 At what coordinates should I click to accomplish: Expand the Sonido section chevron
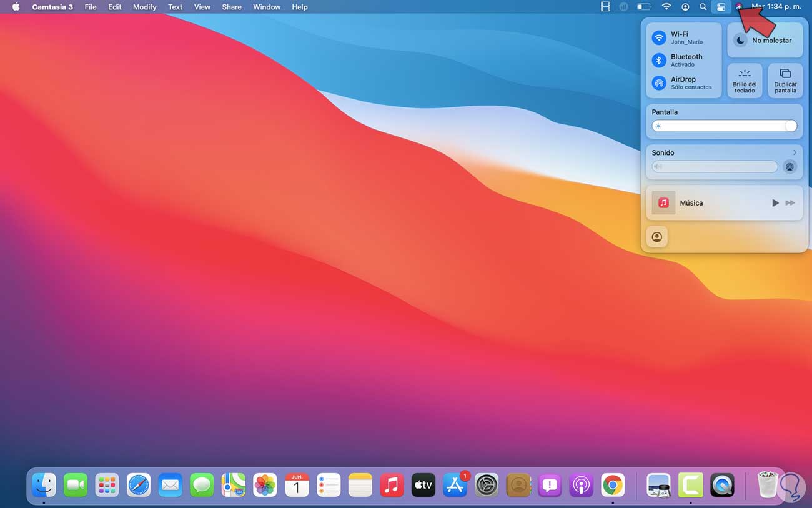pos(795,152)
